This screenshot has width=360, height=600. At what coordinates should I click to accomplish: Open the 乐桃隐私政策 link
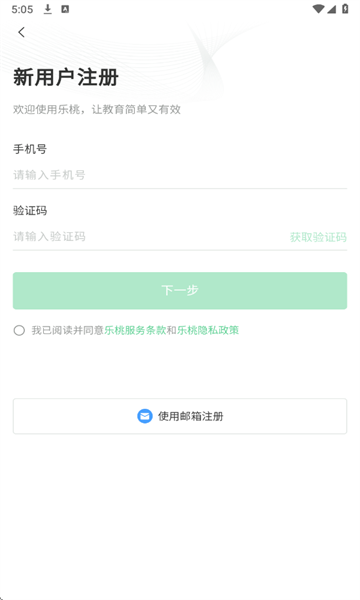click(208, 330)
